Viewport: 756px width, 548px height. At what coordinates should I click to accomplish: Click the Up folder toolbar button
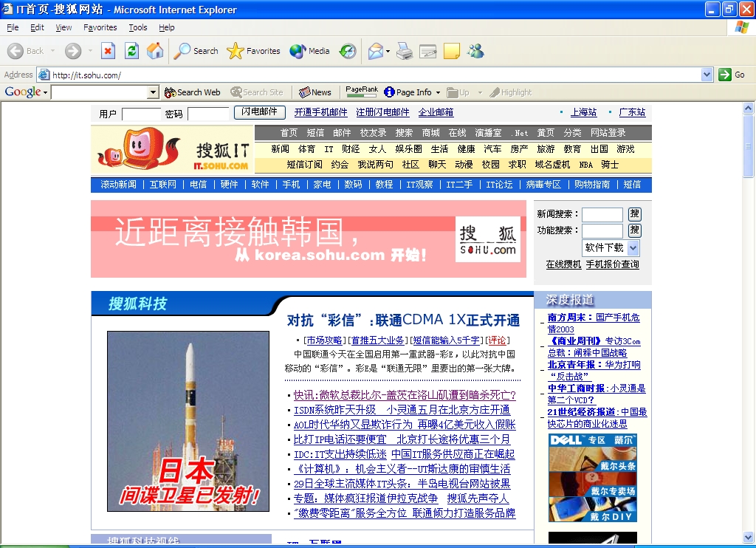pyautogui.click(x=458, y=92)
